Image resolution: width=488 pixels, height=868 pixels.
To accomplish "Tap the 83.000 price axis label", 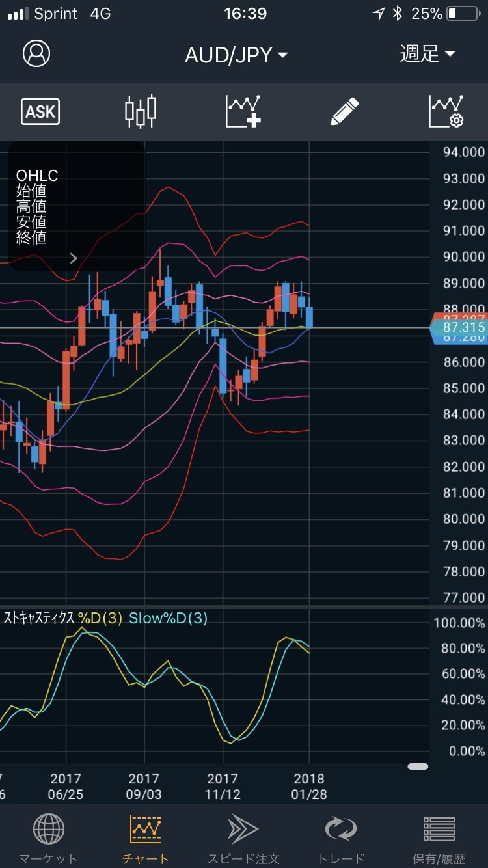I will 464,441.
